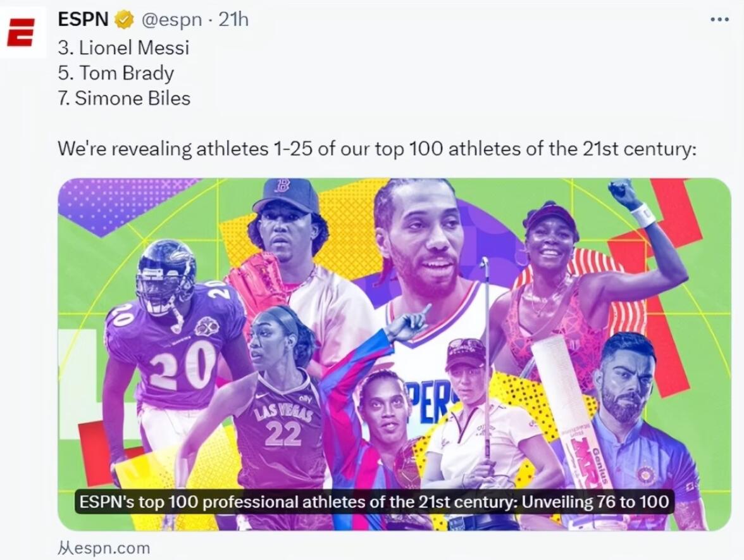Open the card headline "Unveiling 76 to 100"
Viewport: 744px width, 560px height.
point(372,502)
